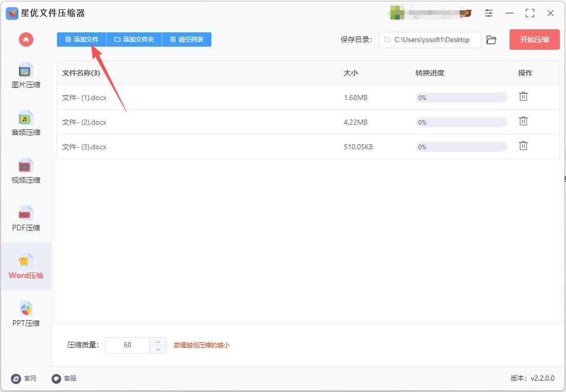Viewport: 566px width, 392px height.
Task: Click the compression quality value field
Action: tap(127, 345)
